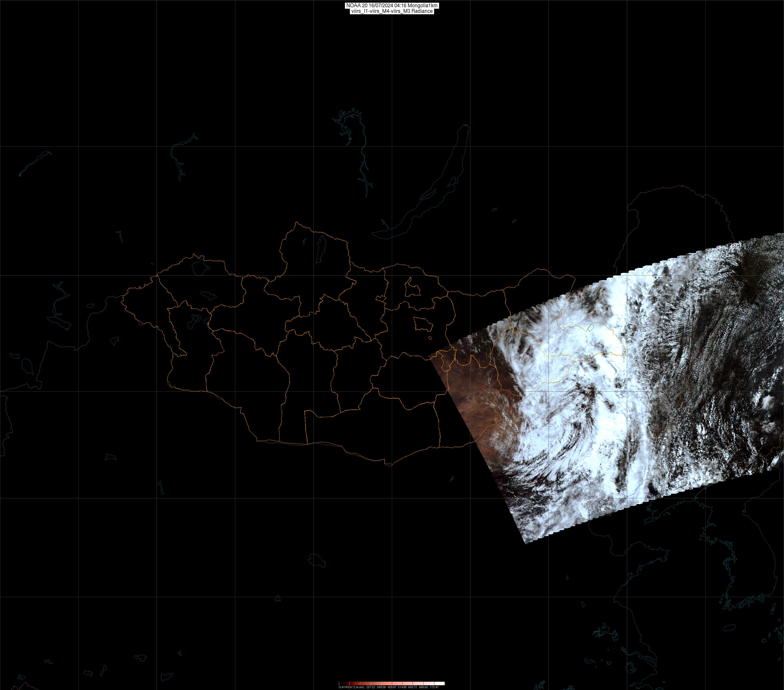Click the 343.09 colorbar label
784x690 pixels.
pyautogui.click(x=381, y=687)
